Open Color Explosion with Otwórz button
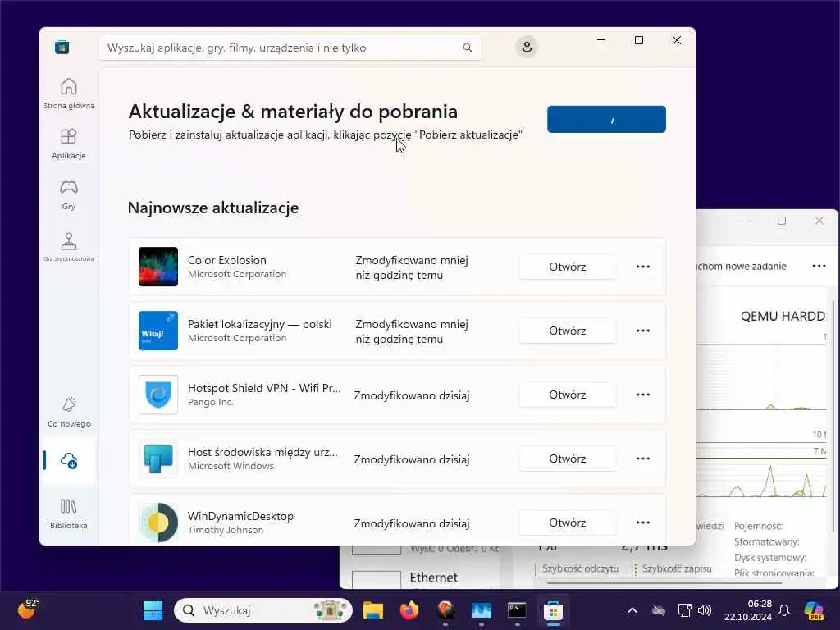 568,267
